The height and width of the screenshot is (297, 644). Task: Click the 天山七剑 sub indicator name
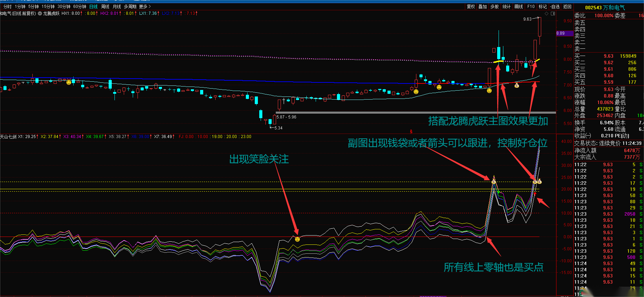[x=8, y=137]
